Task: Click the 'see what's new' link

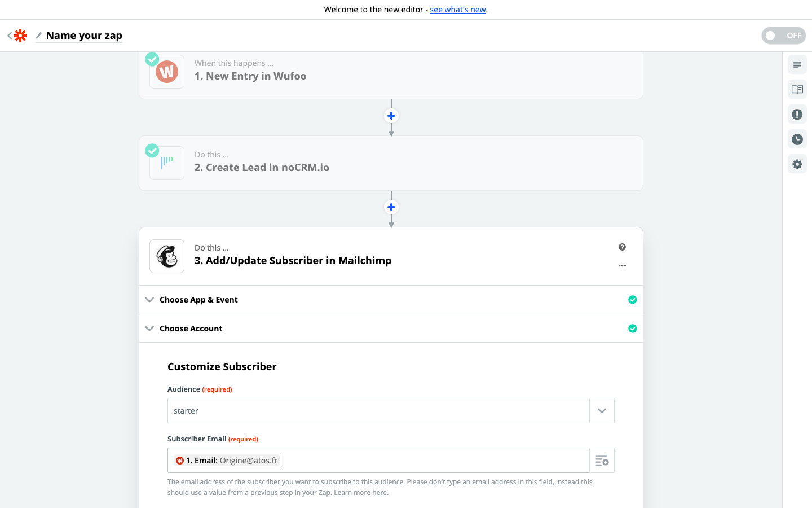Action: (457, 10)
